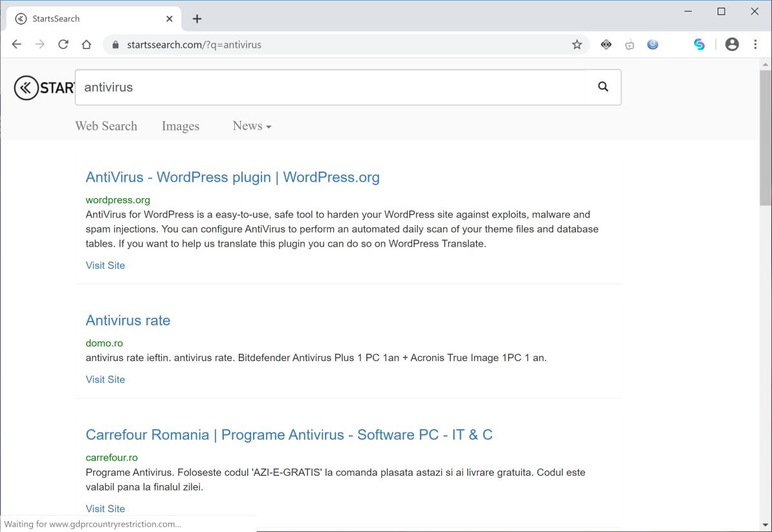Open the Antivirus rate result title
Image resolution: width=772 pixels, height=532 pixels.
128,320
